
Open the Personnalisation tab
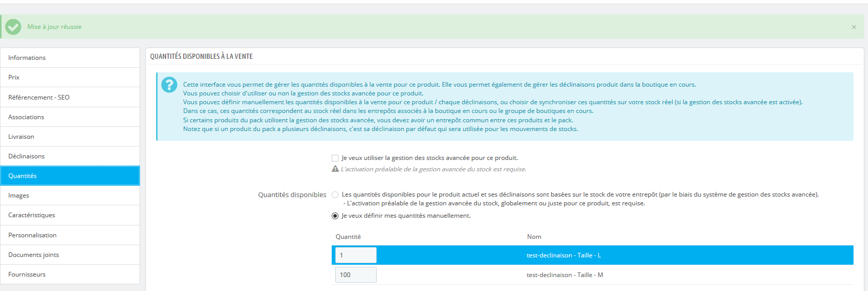click(x=70, y=235)
